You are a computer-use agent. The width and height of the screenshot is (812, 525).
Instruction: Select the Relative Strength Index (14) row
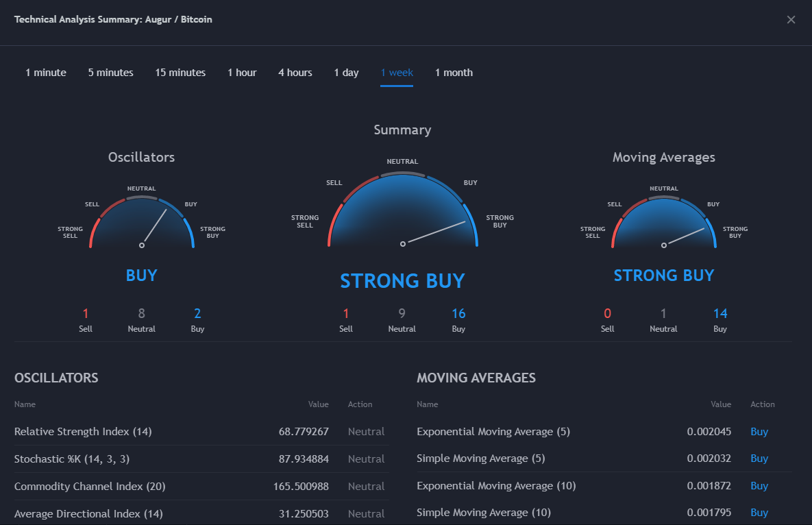202,432
